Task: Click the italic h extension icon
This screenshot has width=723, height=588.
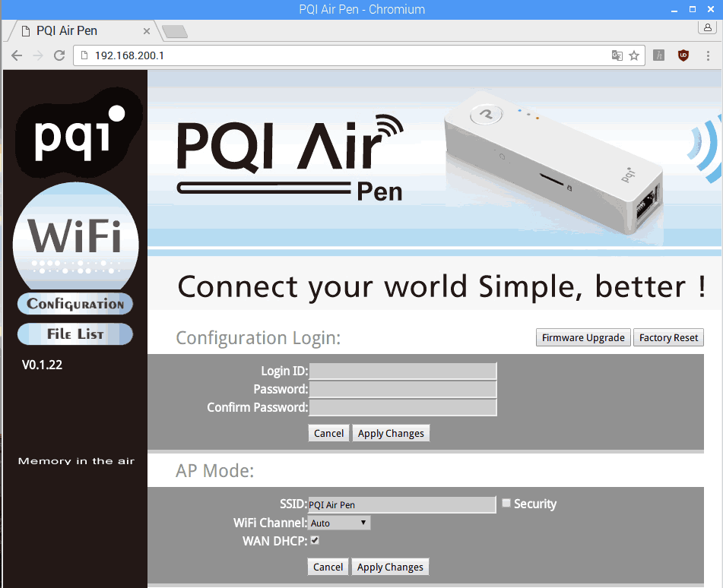Action: 659,55
